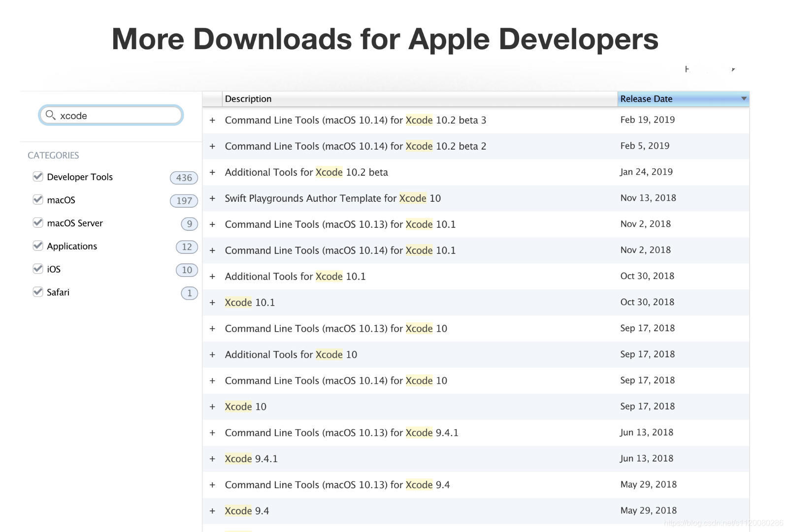
Task: Click the Description column header
Action: coord(420,98)
